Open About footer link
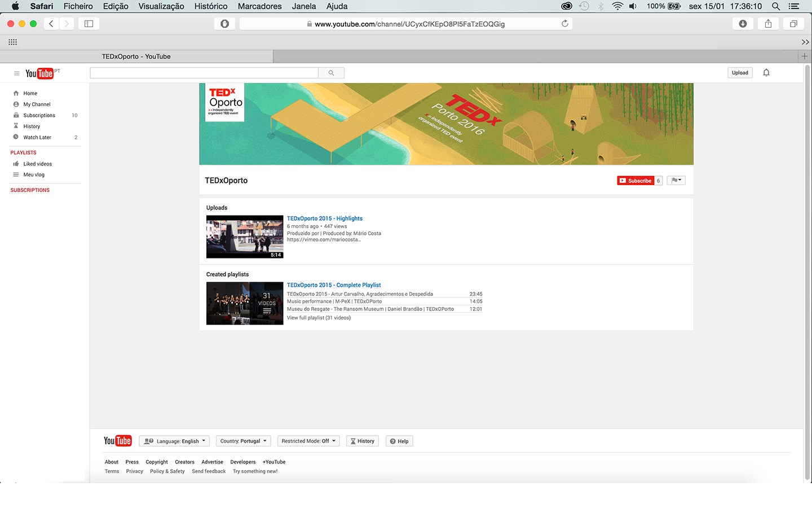The height and width of the screenshot is (508, 812). [x=112, y=462]
